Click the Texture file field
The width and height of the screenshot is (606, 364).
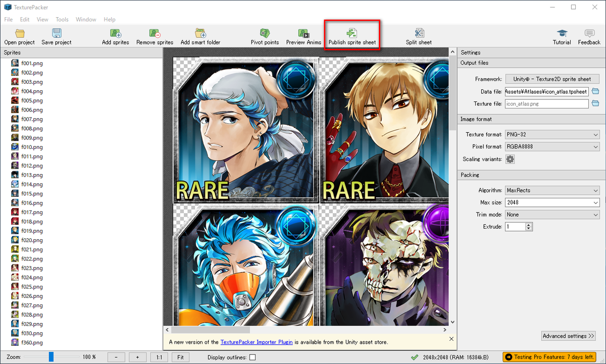[547, 103]
